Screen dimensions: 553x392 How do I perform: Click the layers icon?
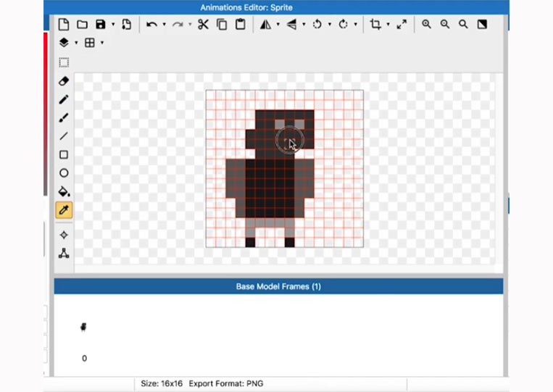click(x=64, y=43)
